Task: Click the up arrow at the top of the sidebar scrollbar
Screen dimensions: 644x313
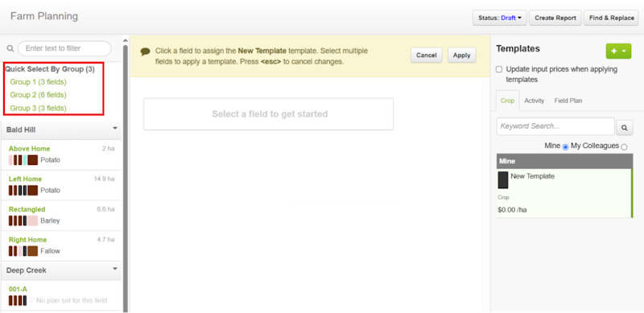Action: 126,41
